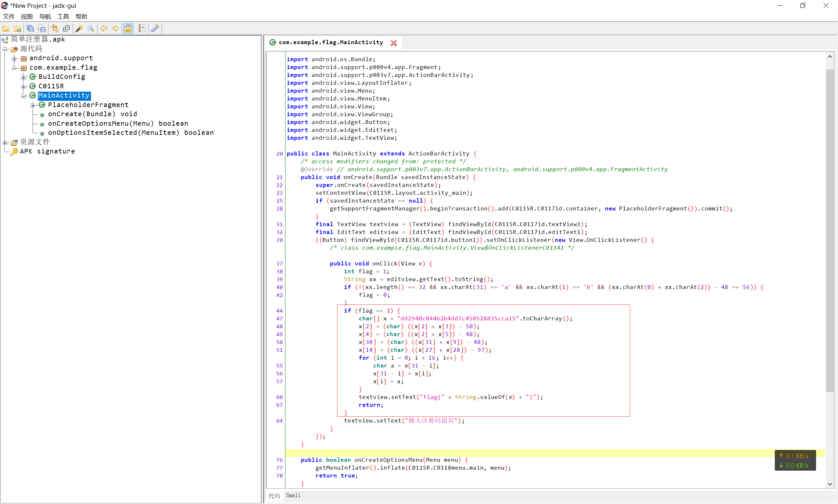Open preferences with the wrench icon
The width and height of the screenshot is (838, 504).
click(155, 28)
